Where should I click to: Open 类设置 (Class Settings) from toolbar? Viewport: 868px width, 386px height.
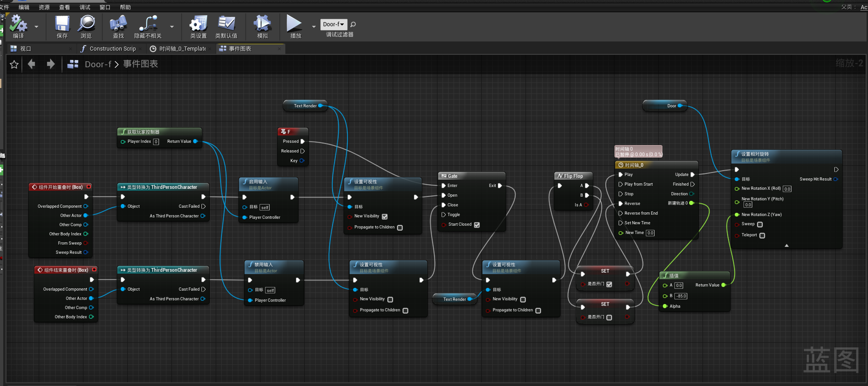coord(198,24)
